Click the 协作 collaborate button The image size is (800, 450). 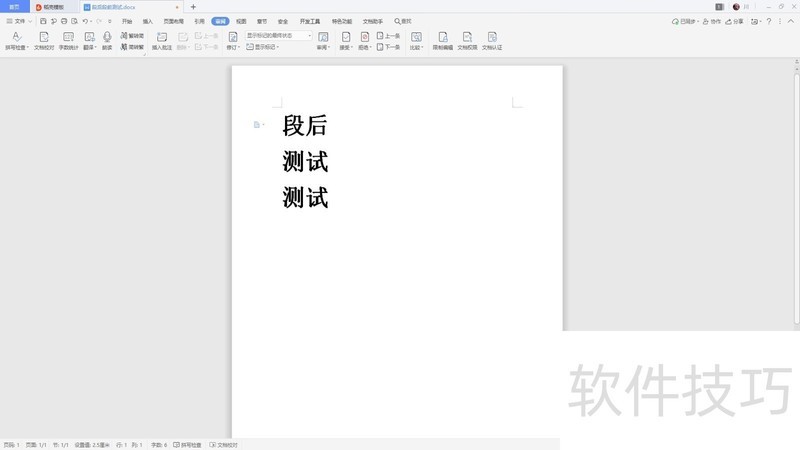click(x=712, y=21)
